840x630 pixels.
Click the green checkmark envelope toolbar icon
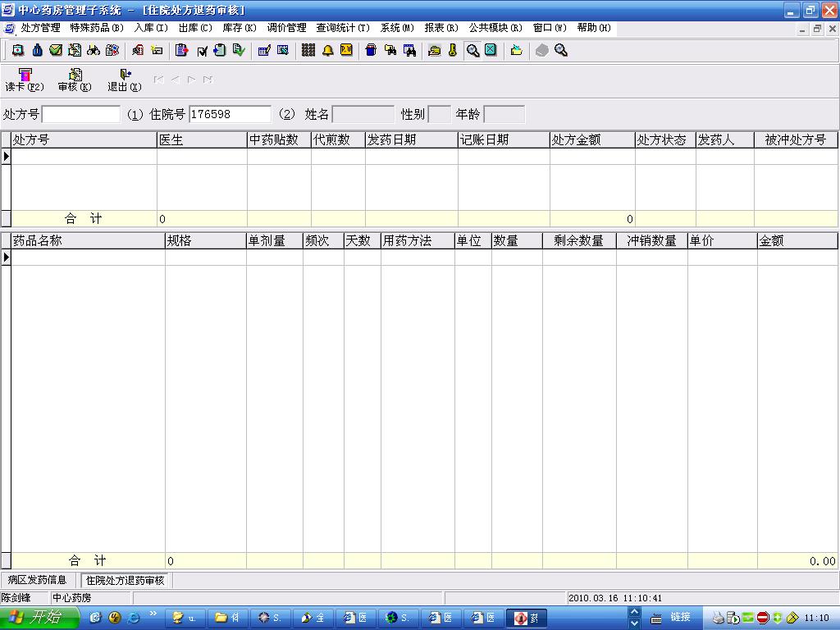(56, 50)
